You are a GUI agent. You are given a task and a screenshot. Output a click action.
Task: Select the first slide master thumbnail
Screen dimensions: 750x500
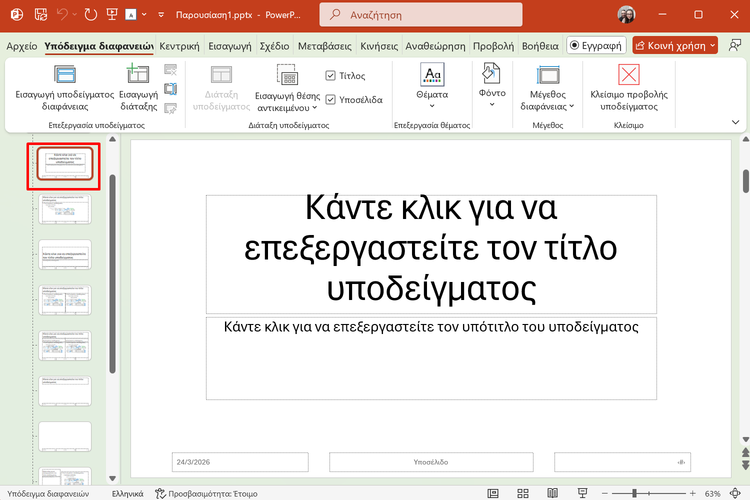pyautogui.click(x=63, y=165)
